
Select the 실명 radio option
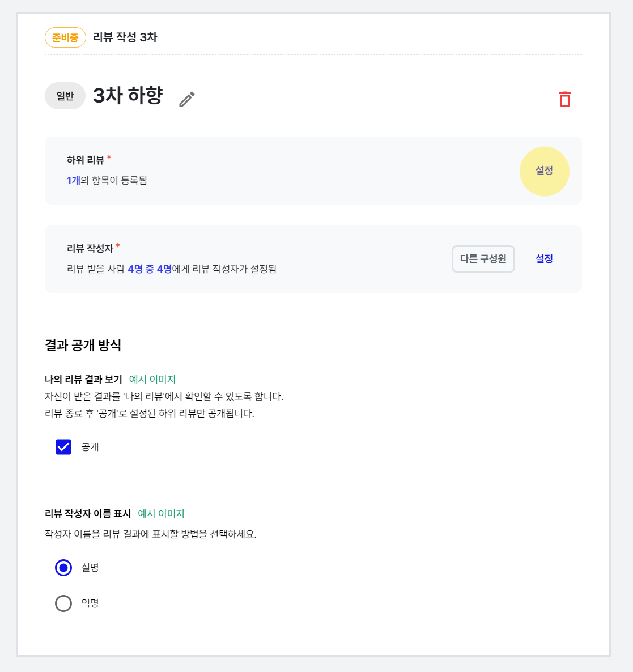63,568
